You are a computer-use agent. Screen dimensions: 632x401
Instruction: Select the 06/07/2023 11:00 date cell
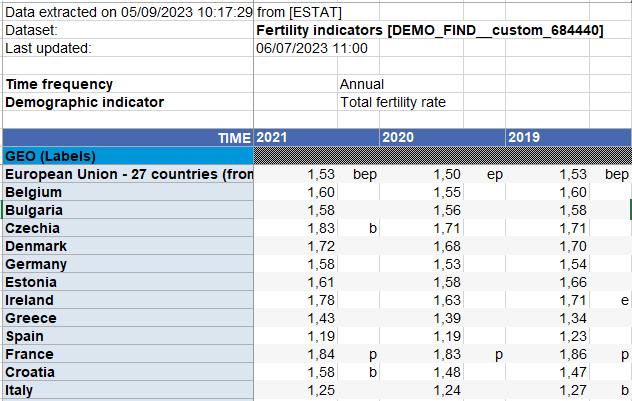311,48
